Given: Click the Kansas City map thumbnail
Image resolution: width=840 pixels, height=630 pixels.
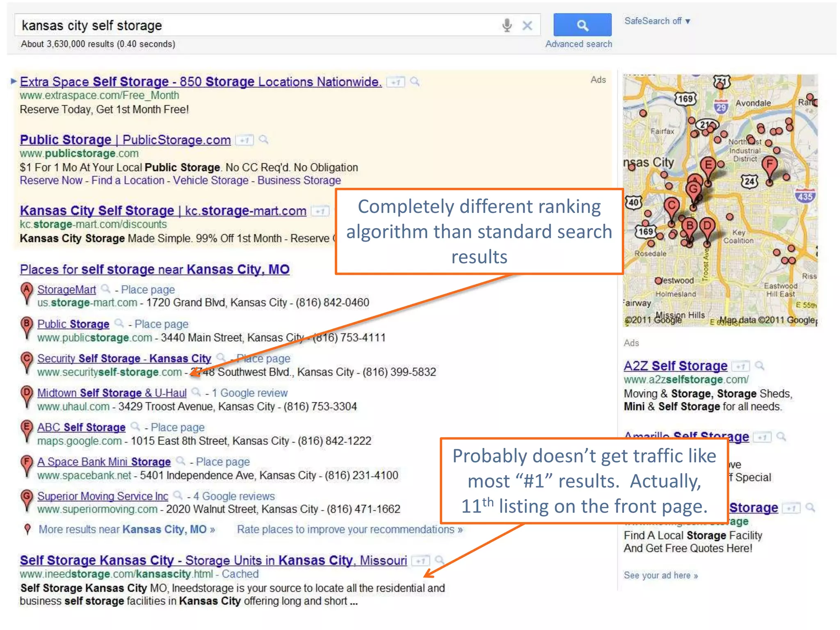Looking at the screenshot, I should click(x=720, y=200).
